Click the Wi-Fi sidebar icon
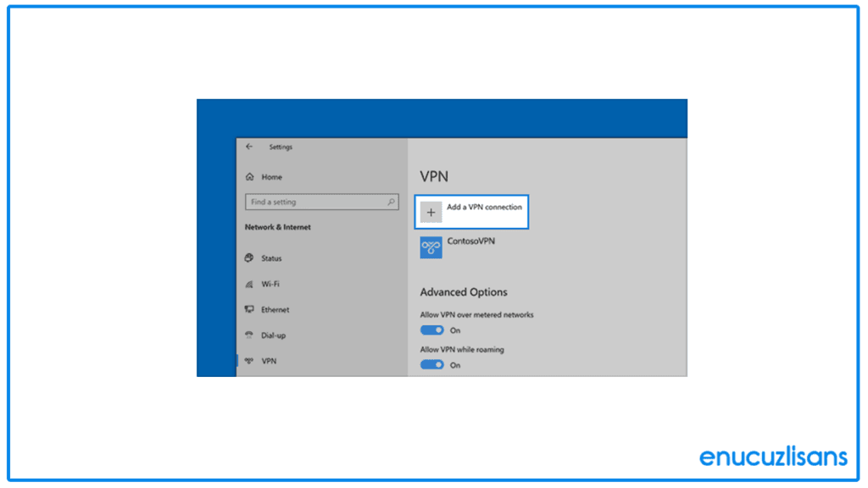 [248, 284]
